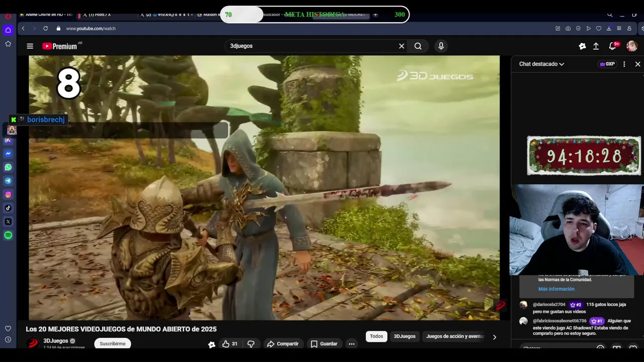Click the Más información link
644x362 pixels.
pos(556,289)
